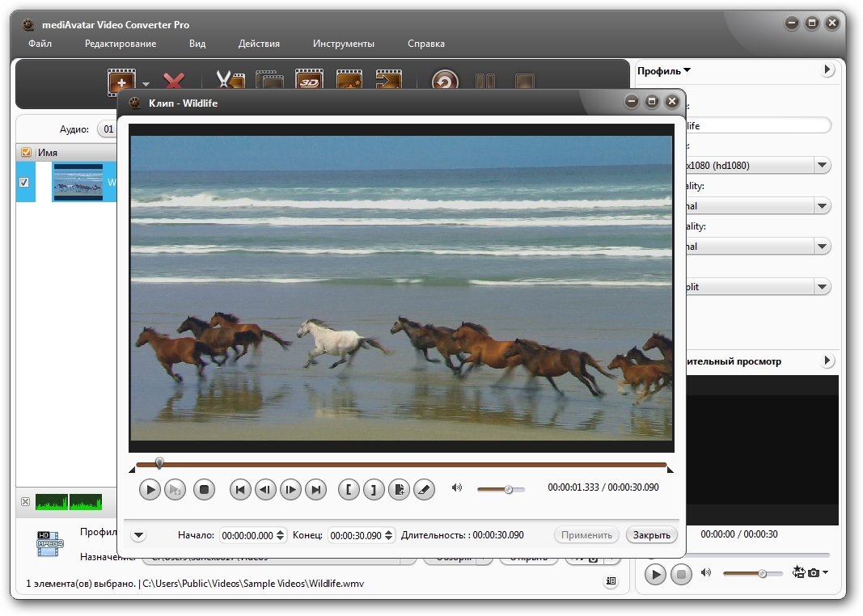The width and height of the screenshot is (863, 616).
Task: Click the Add File film icon
Action: [x=121, y=82]
